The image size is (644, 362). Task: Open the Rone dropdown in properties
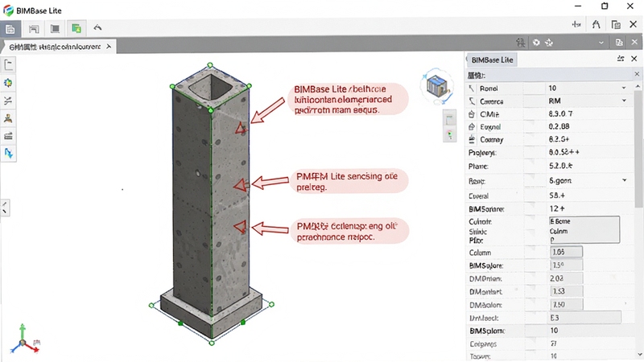625,180
